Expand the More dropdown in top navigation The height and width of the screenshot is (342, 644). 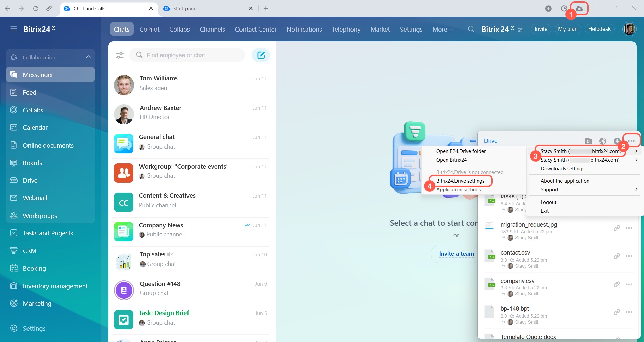coord(442,30)
